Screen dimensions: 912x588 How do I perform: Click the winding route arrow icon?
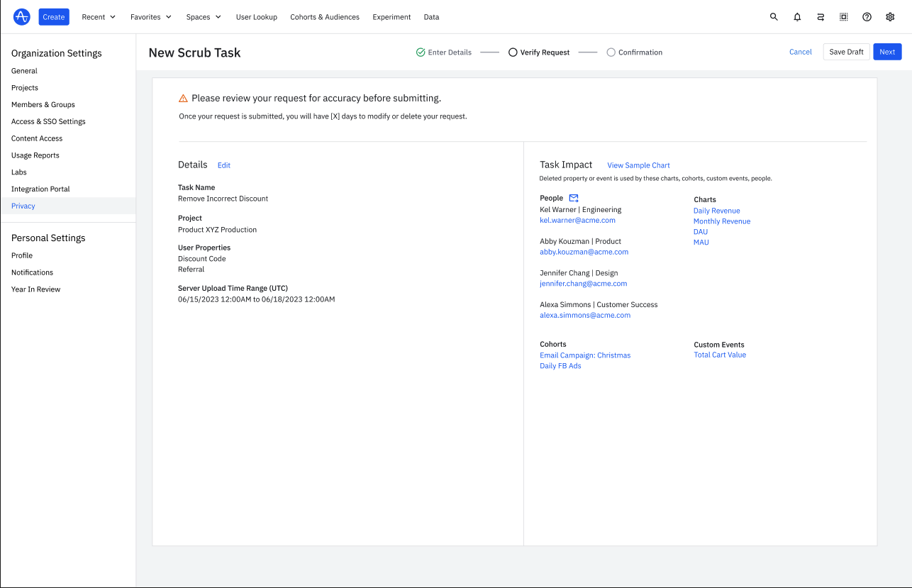click(x=821, y=17)
